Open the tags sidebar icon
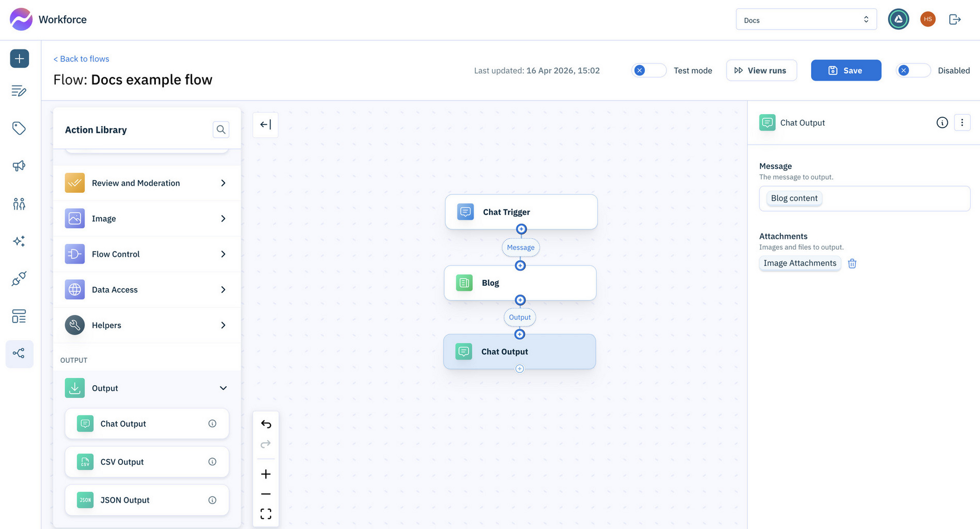The image size is (980, 529). click(19, 128)
